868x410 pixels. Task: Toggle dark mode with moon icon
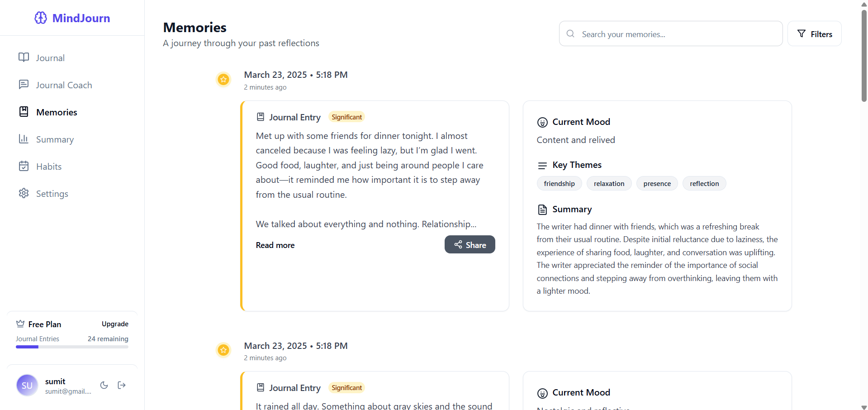point(104,385)
